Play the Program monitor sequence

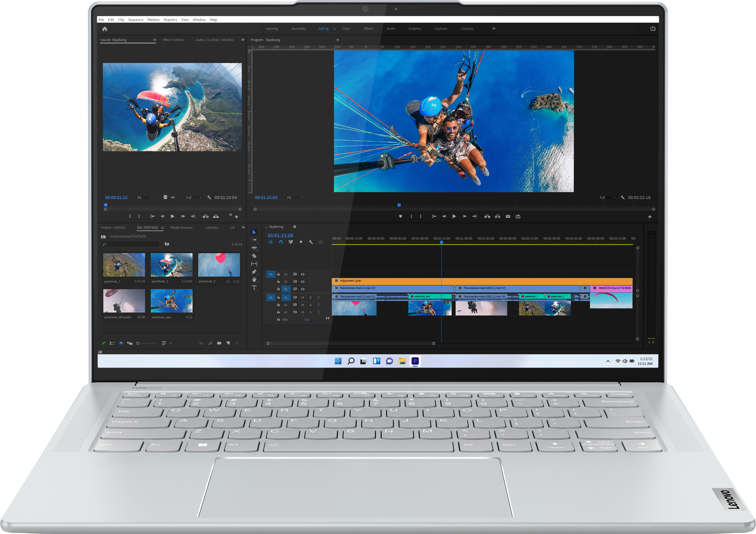pos(454,216)
